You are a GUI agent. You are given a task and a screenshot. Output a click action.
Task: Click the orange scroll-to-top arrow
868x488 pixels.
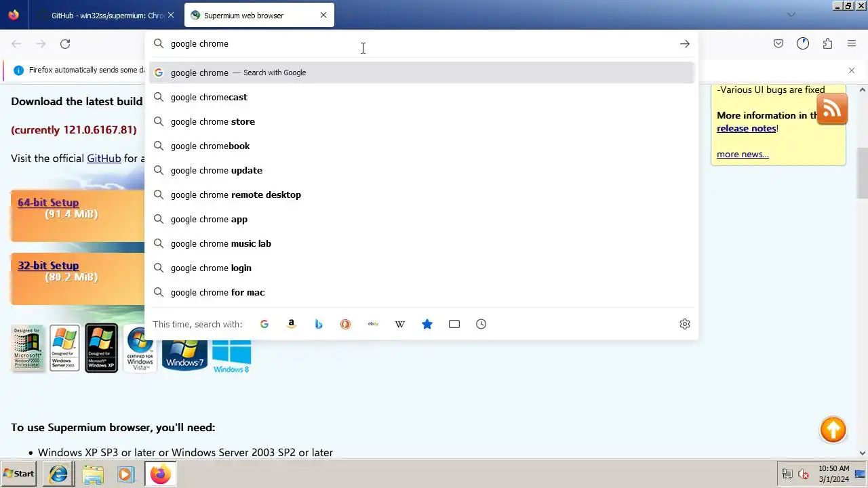[833, 430]
